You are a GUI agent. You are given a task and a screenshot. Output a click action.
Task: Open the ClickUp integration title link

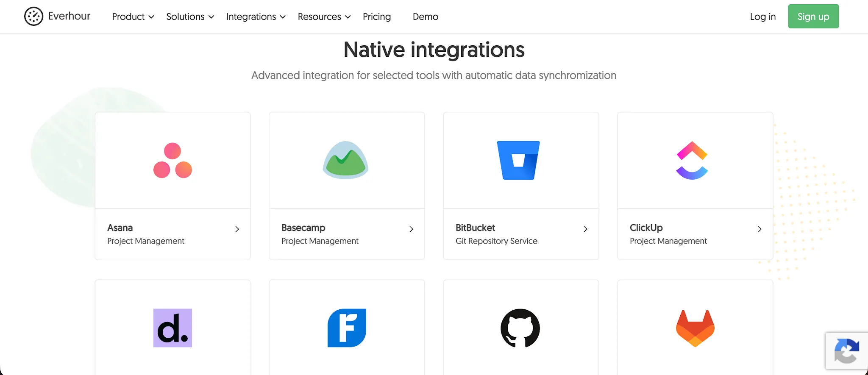coord(646,228)
